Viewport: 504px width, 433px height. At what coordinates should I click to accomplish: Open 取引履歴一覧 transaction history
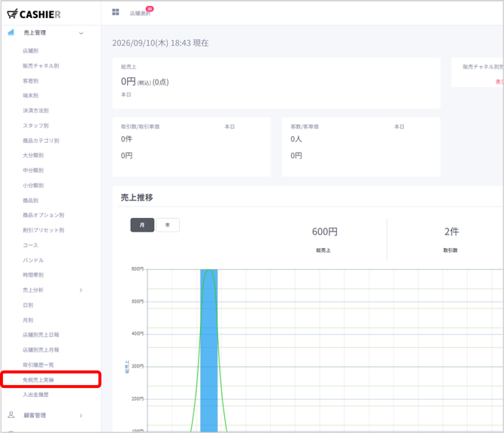pyautogui.click(x=38, y=365)
